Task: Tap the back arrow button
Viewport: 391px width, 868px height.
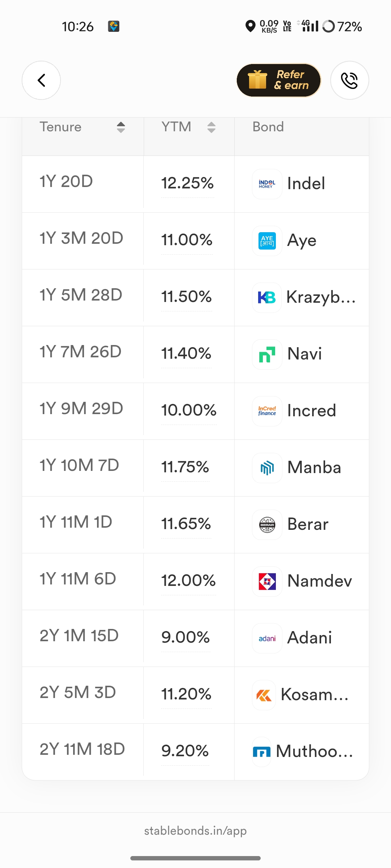Action: [x=41, y=80]
